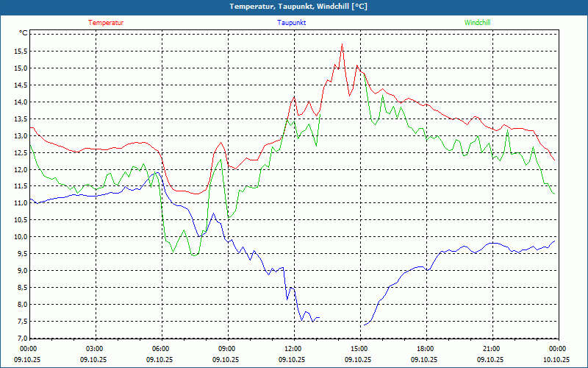Select the 06:00 time axis label
Image resolution: width=588 pixels, height=368 pixels.
pos(161,349)
